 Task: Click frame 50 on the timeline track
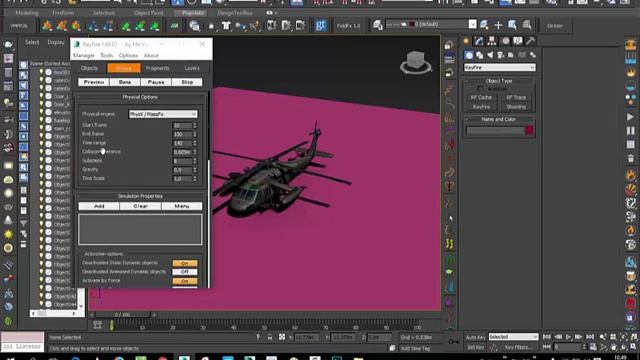tap(264, 326)
